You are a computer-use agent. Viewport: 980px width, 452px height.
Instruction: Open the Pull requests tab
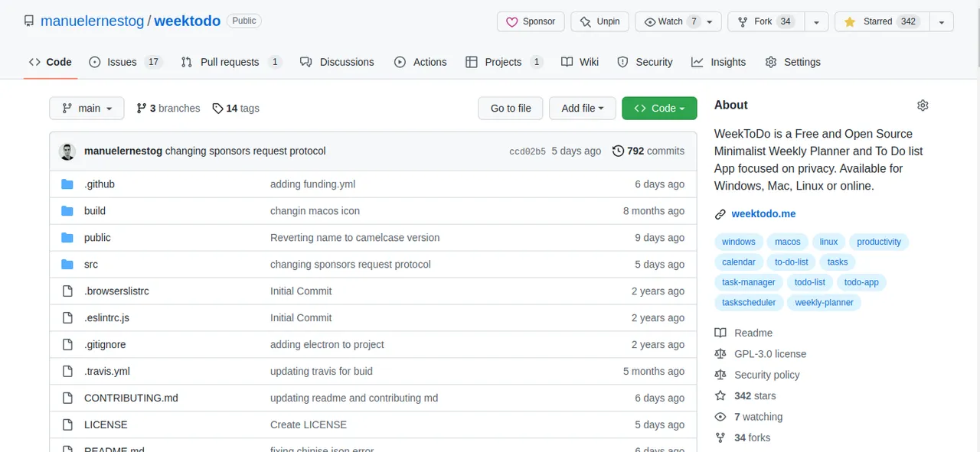click(x=231, y=62)
